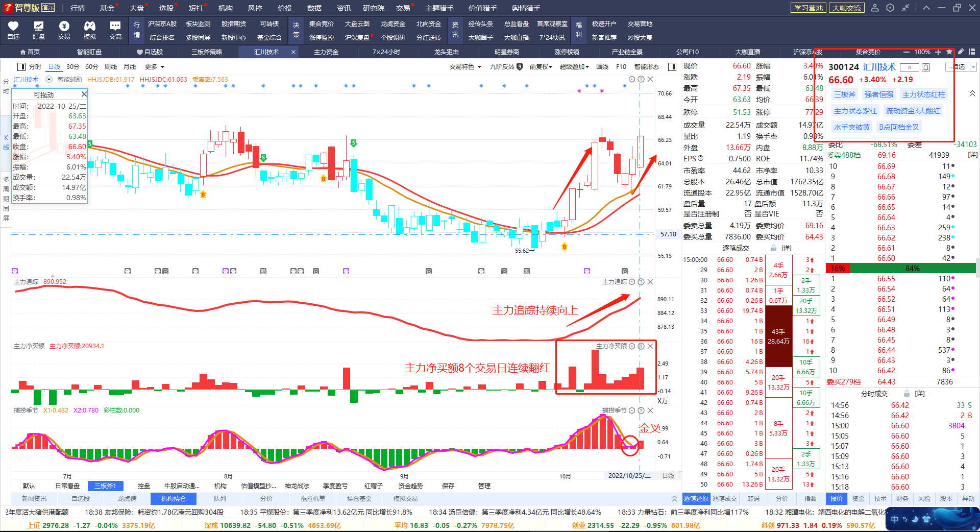Click the 大咖交流 button
Screen dimensions: 980x532
[x=846, y=8]
